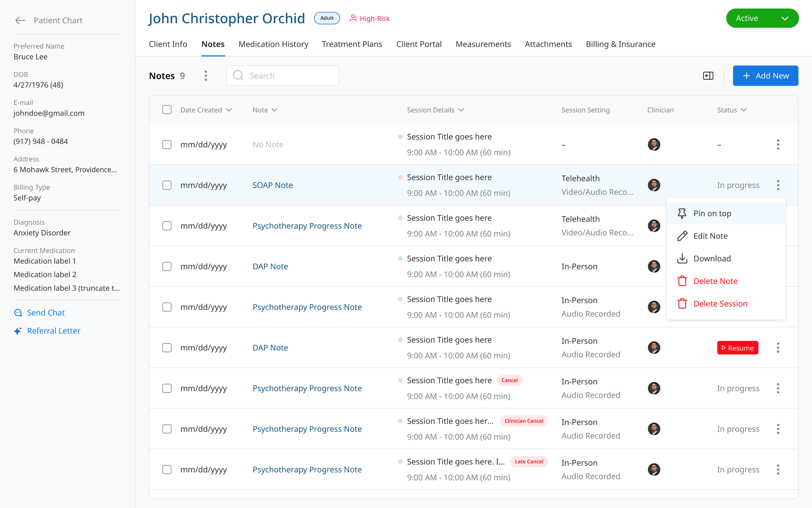Open the Notes header three-dot menu
This screenshot has height=508, width=812.
point(206,76)
